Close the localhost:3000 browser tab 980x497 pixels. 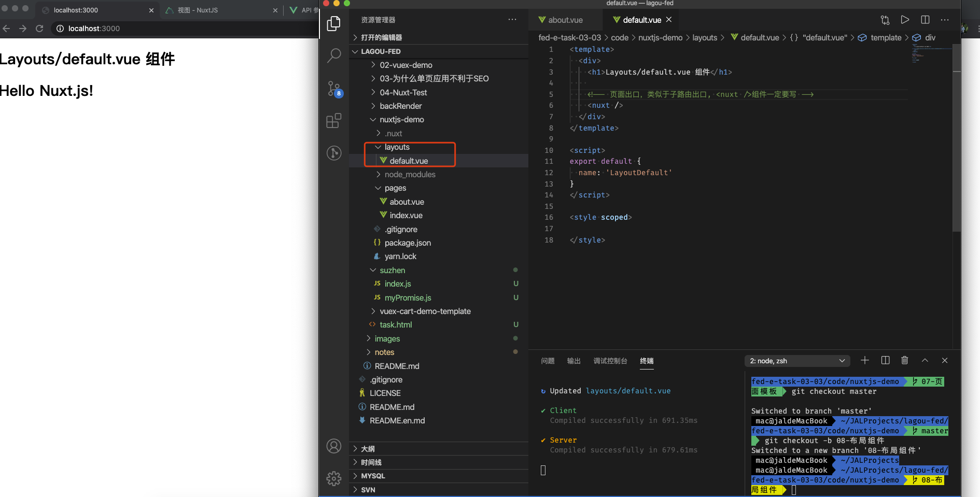tap(151, 10)
